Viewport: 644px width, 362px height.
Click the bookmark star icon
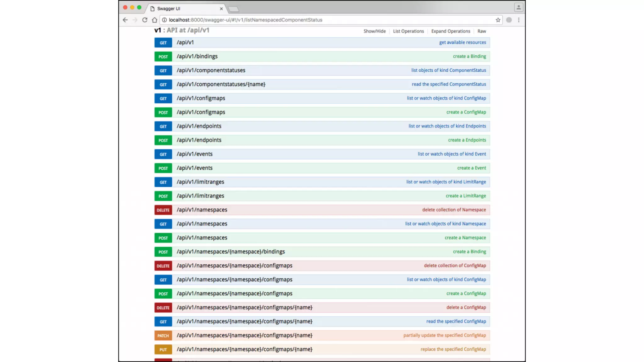498,20
